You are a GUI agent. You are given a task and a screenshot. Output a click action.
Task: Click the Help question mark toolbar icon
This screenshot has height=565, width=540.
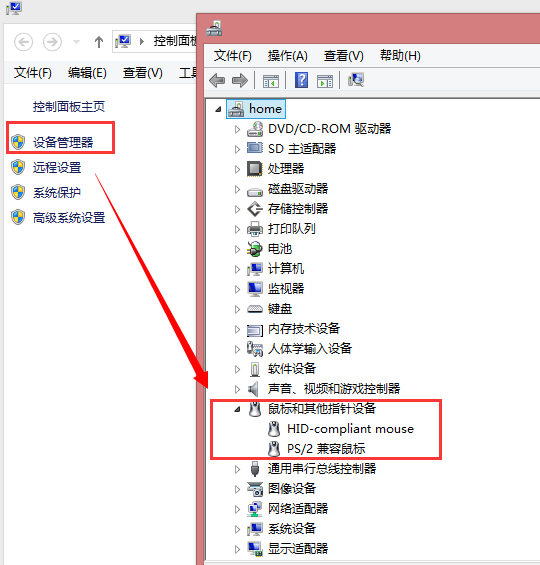coord(301,80)
